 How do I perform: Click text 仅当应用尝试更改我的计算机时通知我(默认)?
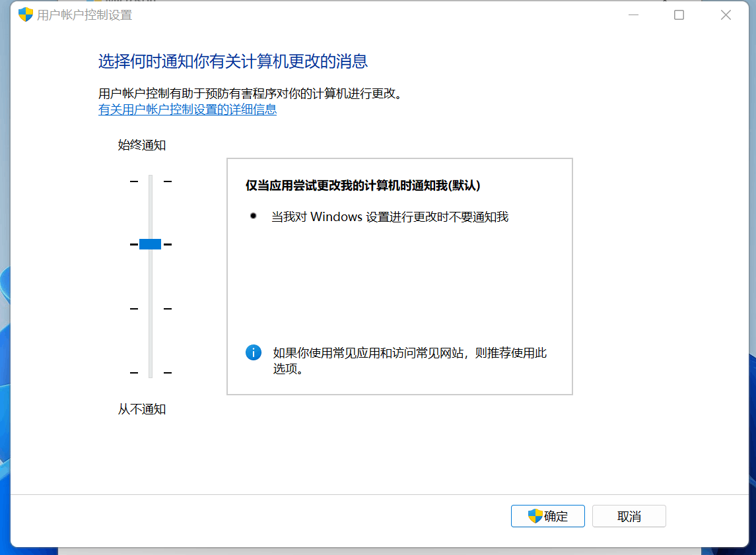pos(362,185)
